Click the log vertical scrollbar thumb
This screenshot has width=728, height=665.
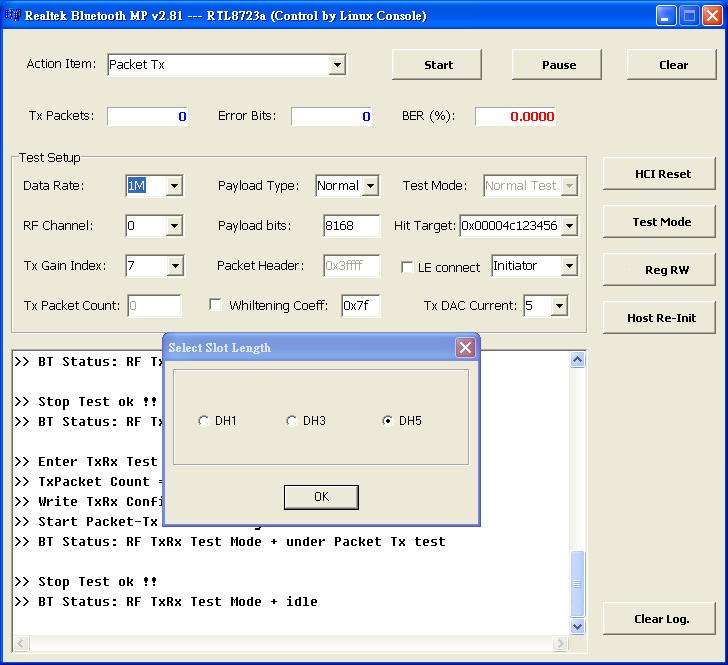[x=577, y=585]
